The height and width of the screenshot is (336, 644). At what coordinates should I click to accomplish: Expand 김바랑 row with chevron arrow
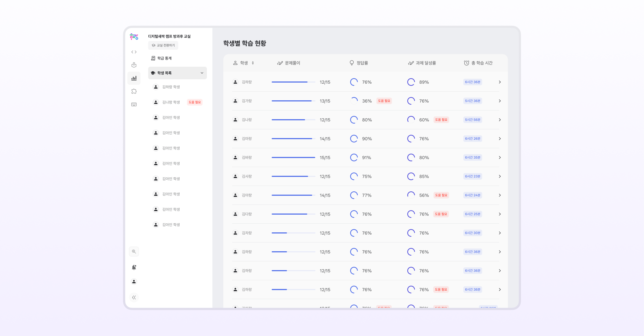(500, 157)
